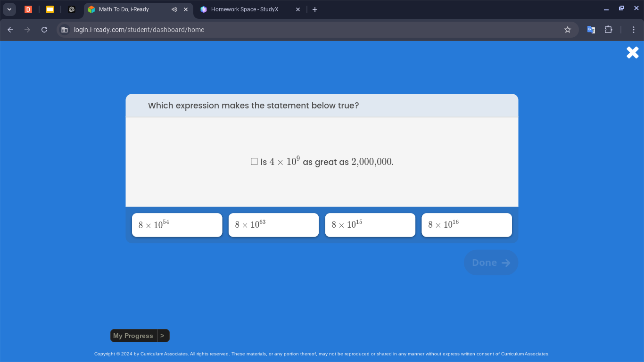Minimize the browser window
This screenshot has width=644, height=362.
click(606, 9)
